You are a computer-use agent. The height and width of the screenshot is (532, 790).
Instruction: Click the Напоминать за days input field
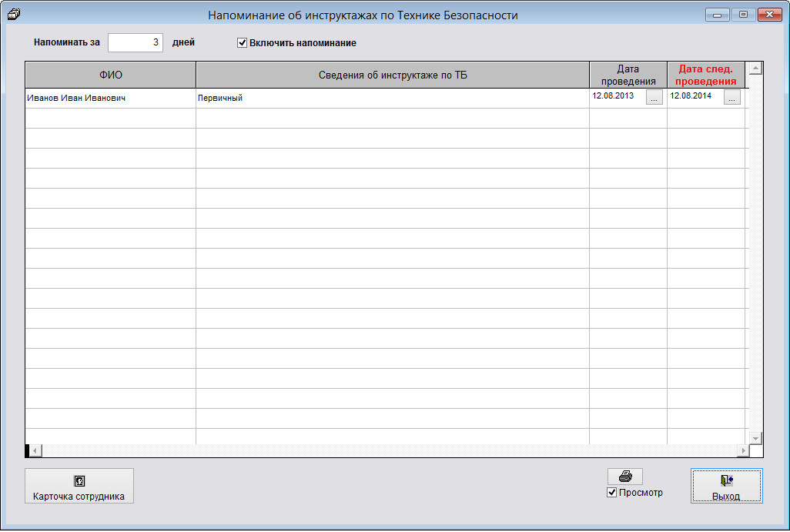(136, 42)
